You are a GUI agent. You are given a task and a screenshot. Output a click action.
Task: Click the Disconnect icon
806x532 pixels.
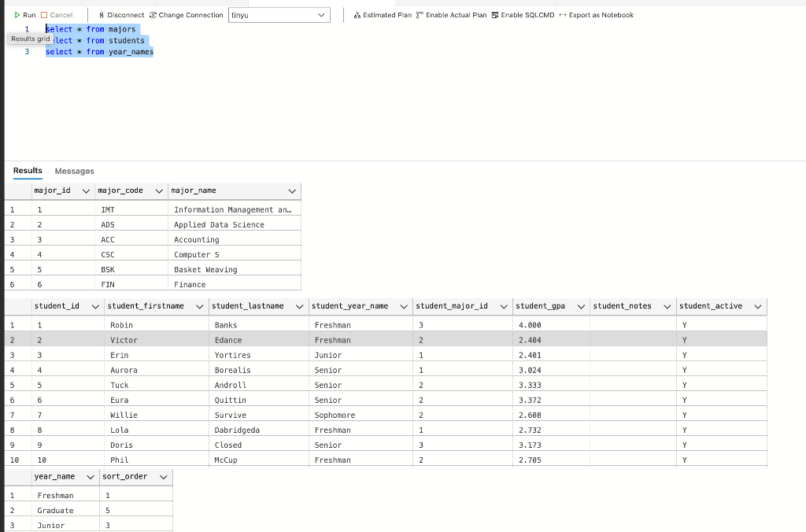coord(102,14)
